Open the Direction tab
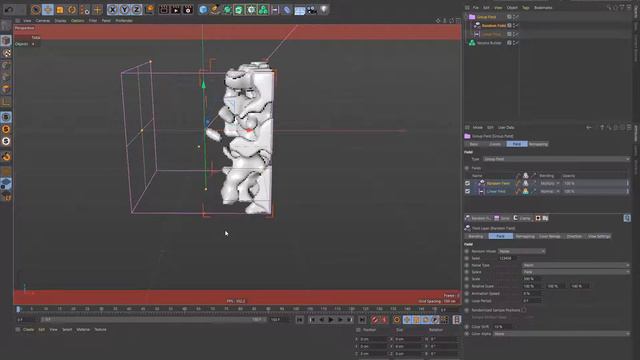Image resolution: width=640 pixels, height=360 pixels. (x=574, y=236)
